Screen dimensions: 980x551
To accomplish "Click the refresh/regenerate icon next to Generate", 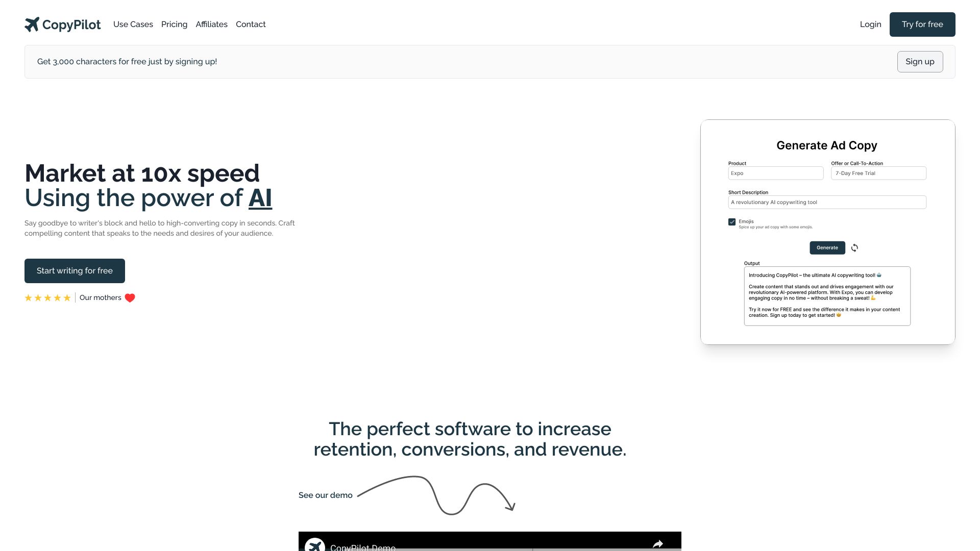I will coord(854,247).
